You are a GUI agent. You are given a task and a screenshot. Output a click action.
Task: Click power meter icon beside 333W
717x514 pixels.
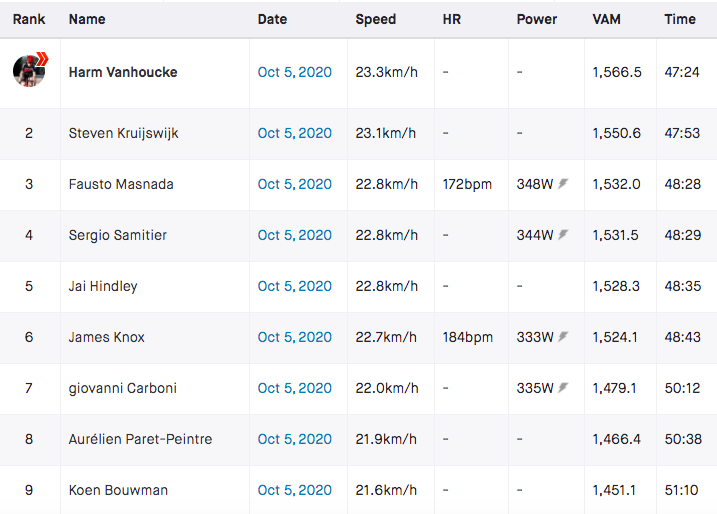tap(563, 337)
